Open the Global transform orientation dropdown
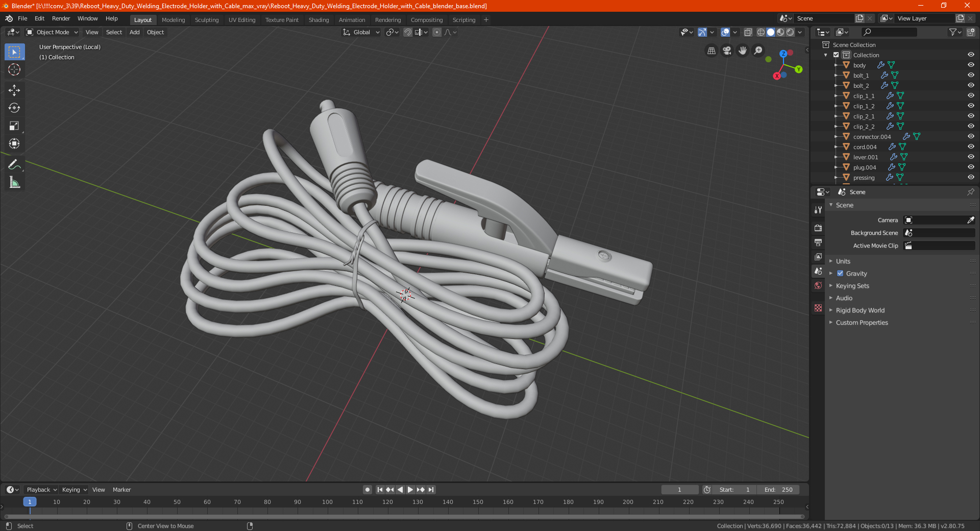Screen dimensions: 980x531 pos(361,32)
